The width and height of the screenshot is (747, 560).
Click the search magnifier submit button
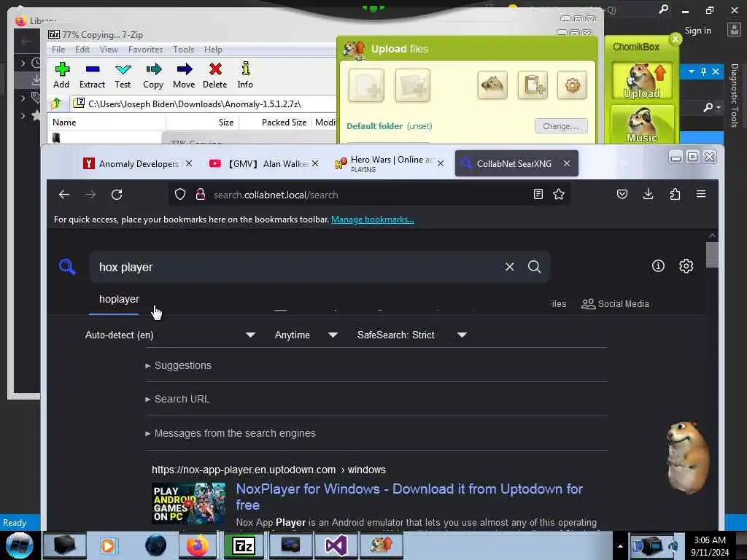coord(535,267)
